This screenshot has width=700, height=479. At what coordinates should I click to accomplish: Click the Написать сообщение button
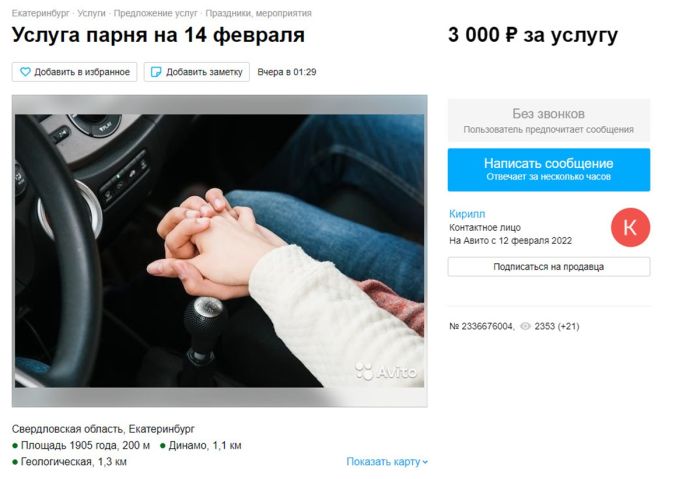pos(549,170)
